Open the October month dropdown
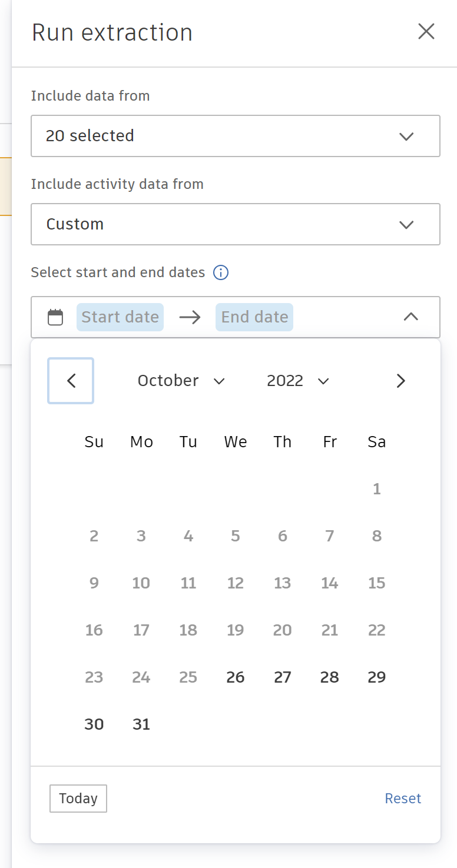This screenshot has height=868, width=457. 181,381
